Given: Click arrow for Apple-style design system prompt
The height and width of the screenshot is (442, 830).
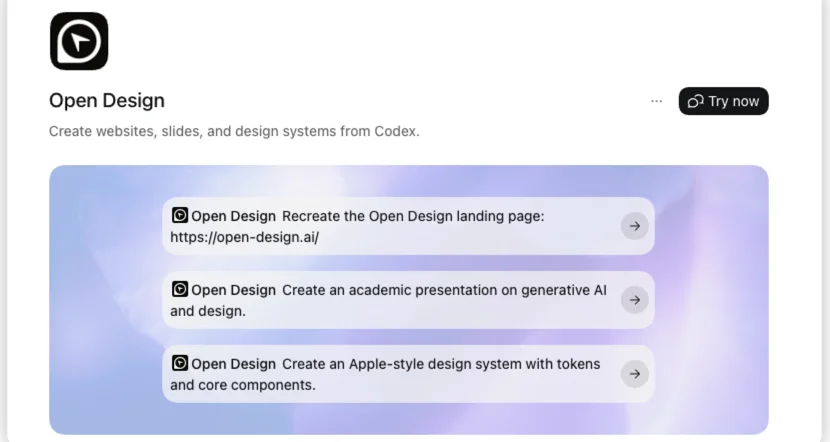Looking at the screenshot, I should tap(635, 374).
